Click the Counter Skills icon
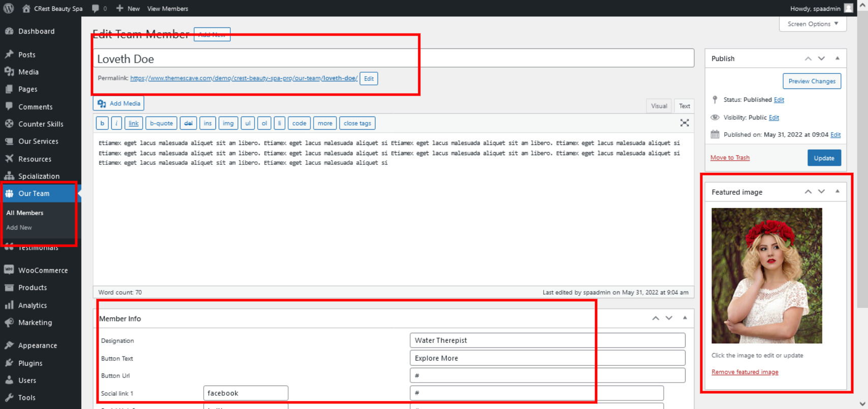This screenshot has width=868, height=409. pyautogui.click(x=9, y=124)
